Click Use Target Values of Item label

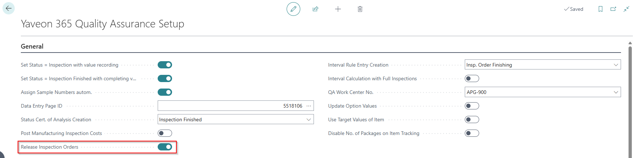click(x=356, y=119)
